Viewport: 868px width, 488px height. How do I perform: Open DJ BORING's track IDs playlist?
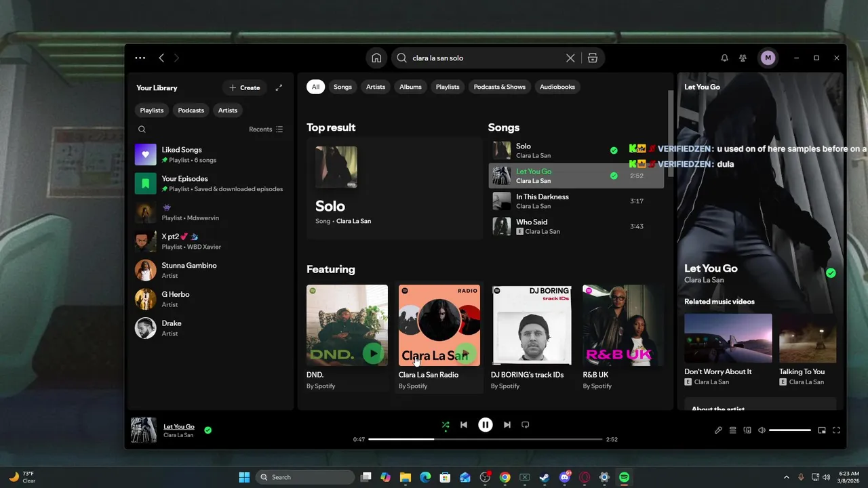532,337
